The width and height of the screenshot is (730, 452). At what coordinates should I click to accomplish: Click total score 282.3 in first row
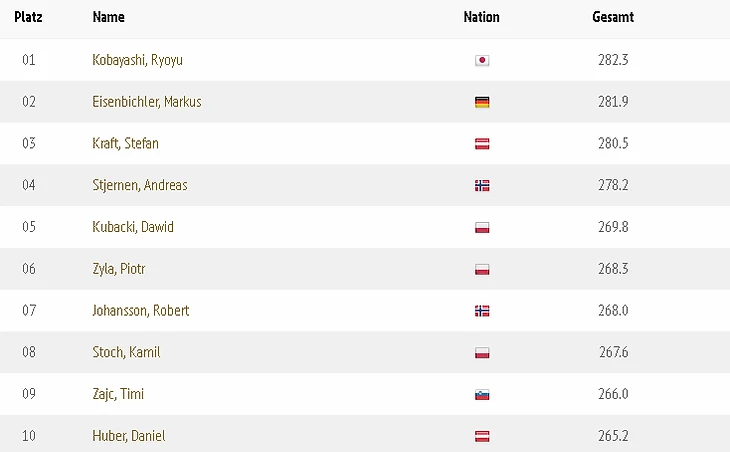pyautogui.click(x=613, y=60)
